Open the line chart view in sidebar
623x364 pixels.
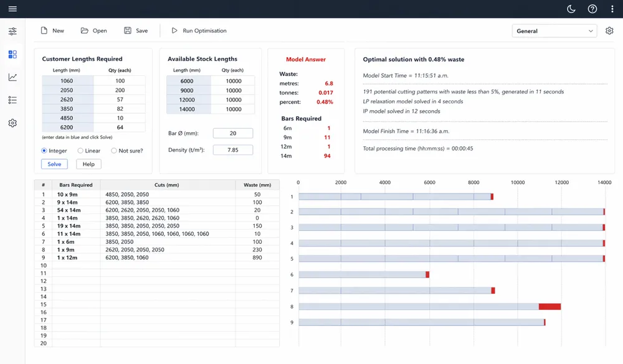12,77
